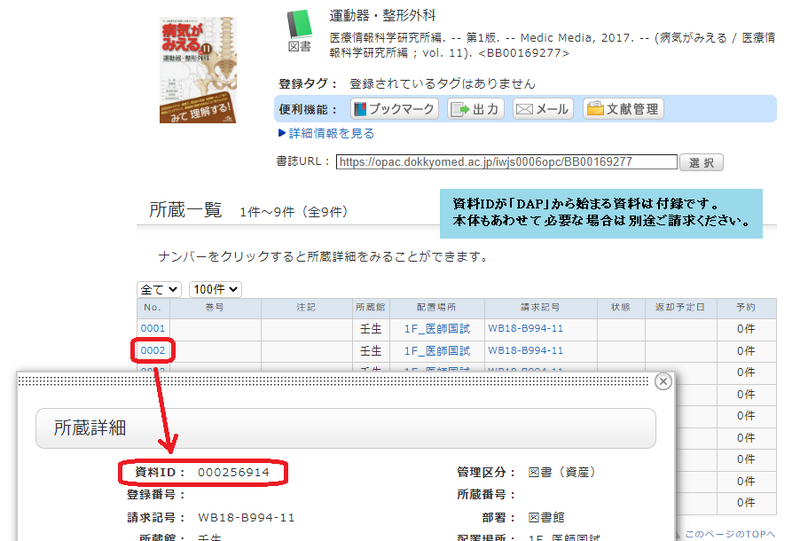
Task: Click the book title 運動器・整形外科
Action: 382,16
